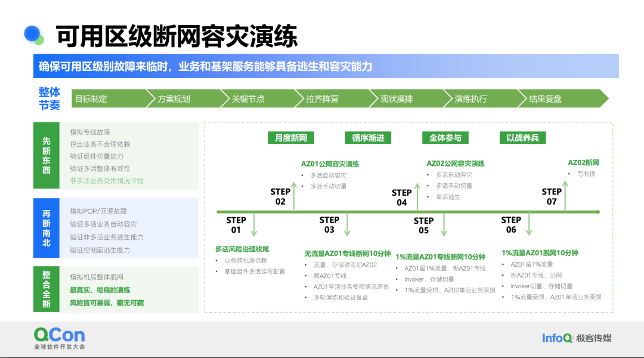Click the 多活风险治理收尾 heading
Viewport: 644px width, 358px height.
[x=242, y=249]
